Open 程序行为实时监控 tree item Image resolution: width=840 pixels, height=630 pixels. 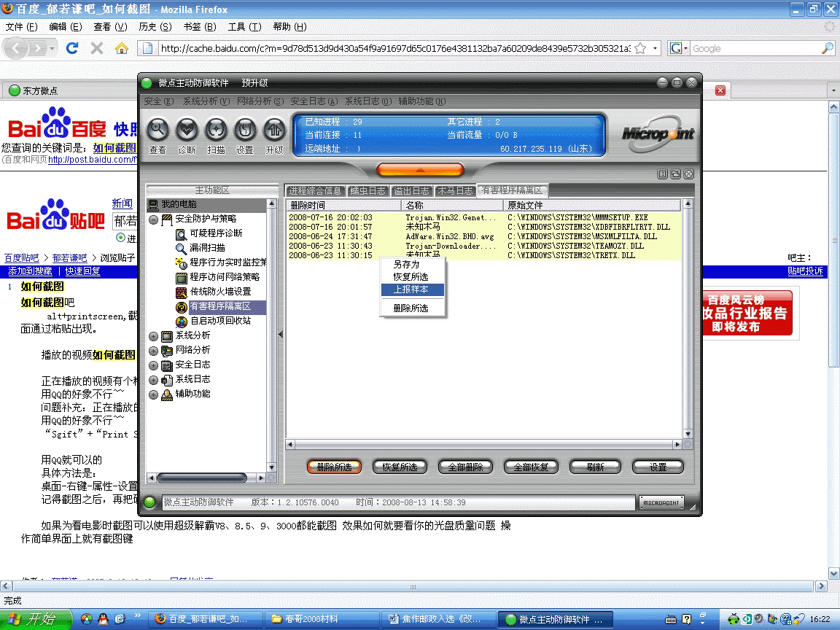pyautogui.click(x=221, y=262)
